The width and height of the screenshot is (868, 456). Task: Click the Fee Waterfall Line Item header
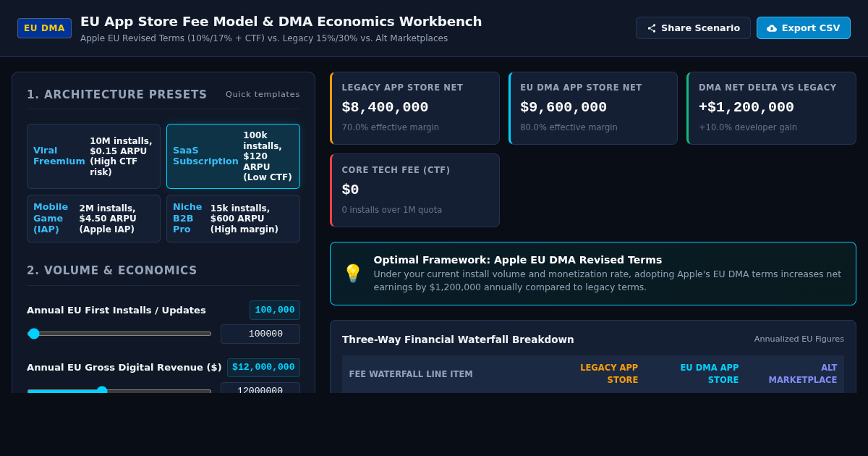(x=411, y=374)
